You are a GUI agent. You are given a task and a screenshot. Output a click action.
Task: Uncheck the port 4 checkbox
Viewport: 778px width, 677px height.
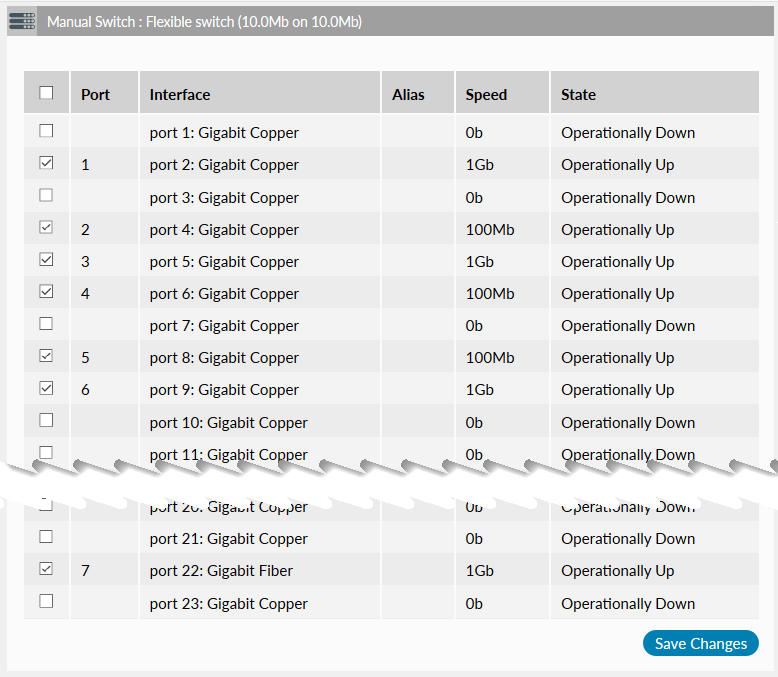click(46, 228)
